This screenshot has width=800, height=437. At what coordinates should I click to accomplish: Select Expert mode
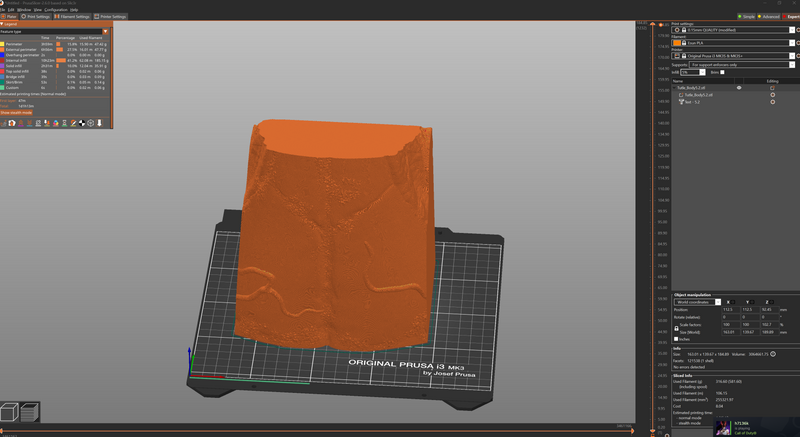click(x=791, y=16)
